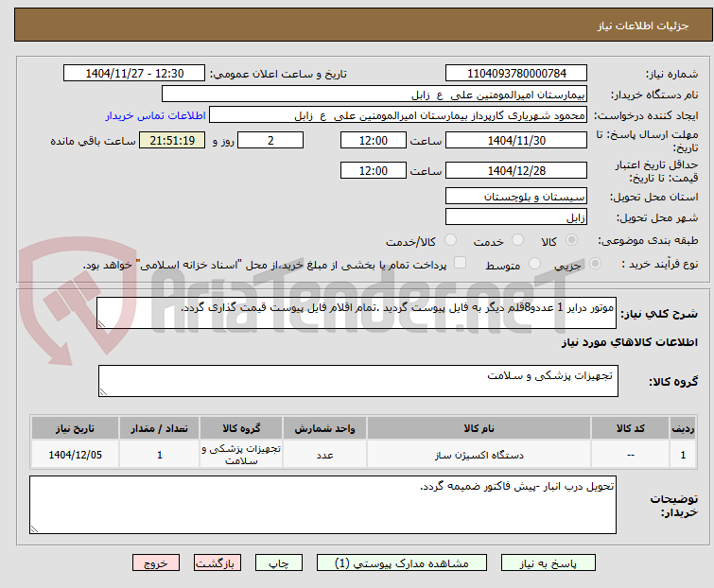Click the شرح کلی نیاز description textarea
This screenshot has width=714, height=588.
tap(357, 313)
